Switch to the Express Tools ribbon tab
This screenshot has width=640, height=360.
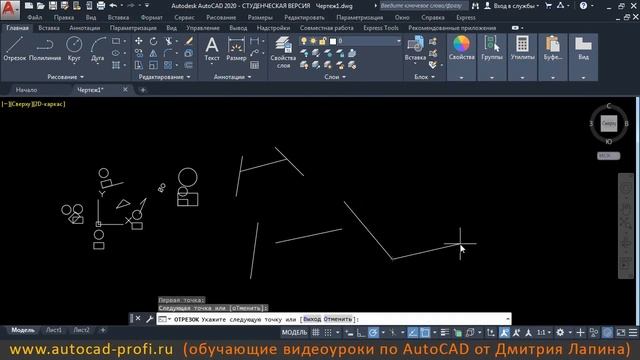(x=381, y=28)
